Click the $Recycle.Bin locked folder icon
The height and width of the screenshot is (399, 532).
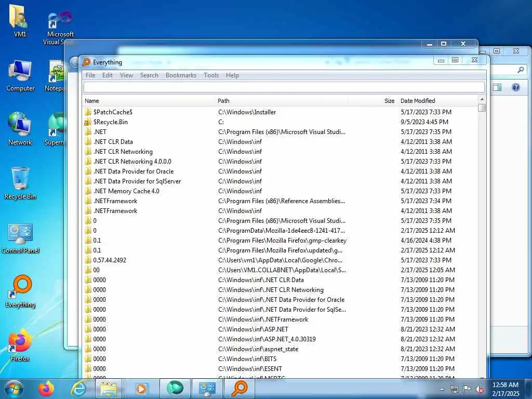tap(88, 122)
